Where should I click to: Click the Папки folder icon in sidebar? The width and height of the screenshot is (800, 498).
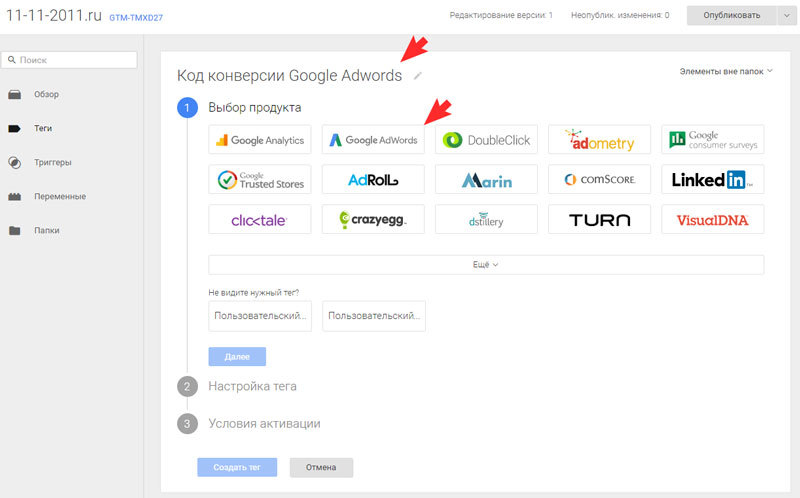click(x=15, y=231)
